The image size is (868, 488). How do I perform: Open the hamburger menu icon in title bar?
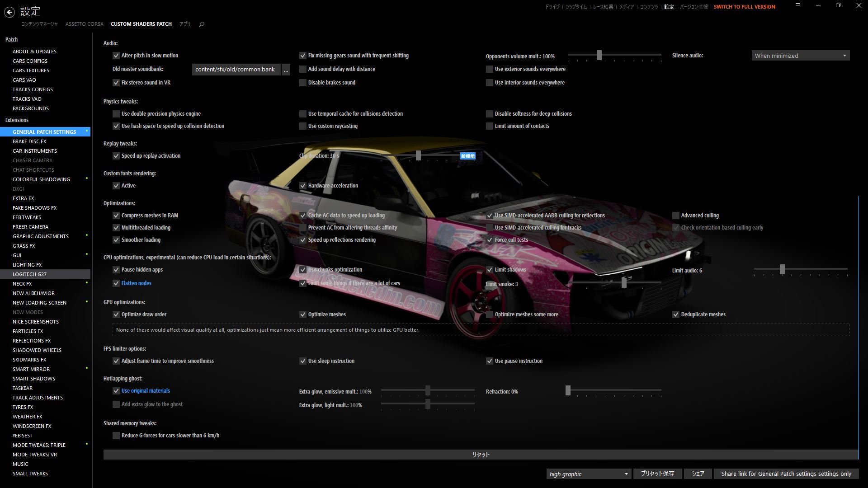[x=797, y=5]
